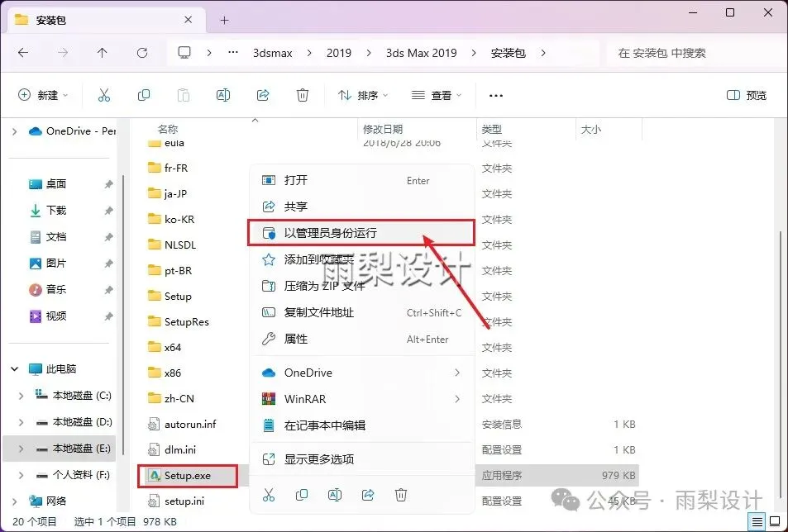This screenshot has height=532, width=788.
Task: Expand the 本地磁盘 (C:) node
Action: click(21, 396)
